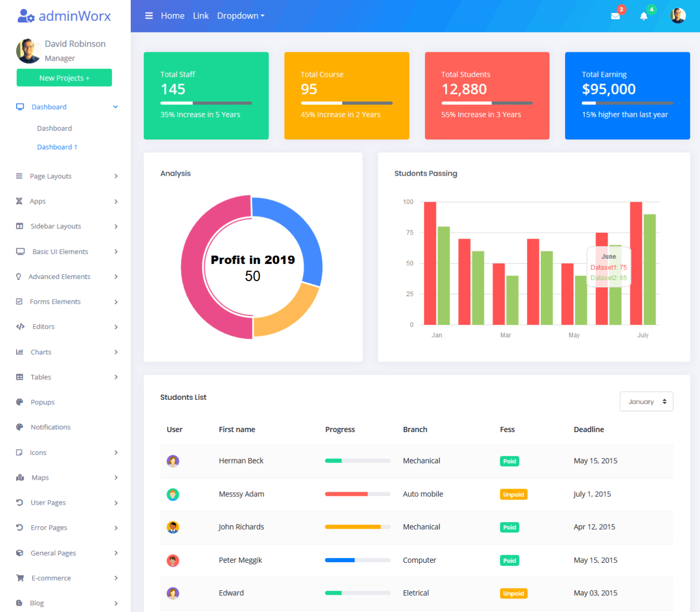
Task: Open the January month dropdown
Action: pos(647,401)
